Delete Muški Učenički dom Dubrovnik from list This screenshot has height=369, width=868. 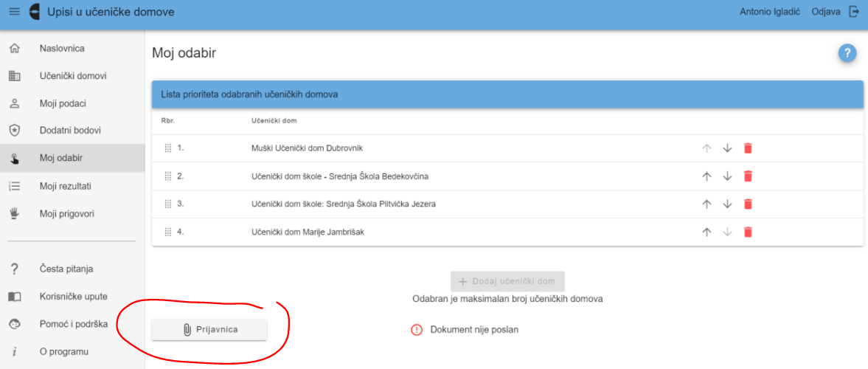[748, 148]
